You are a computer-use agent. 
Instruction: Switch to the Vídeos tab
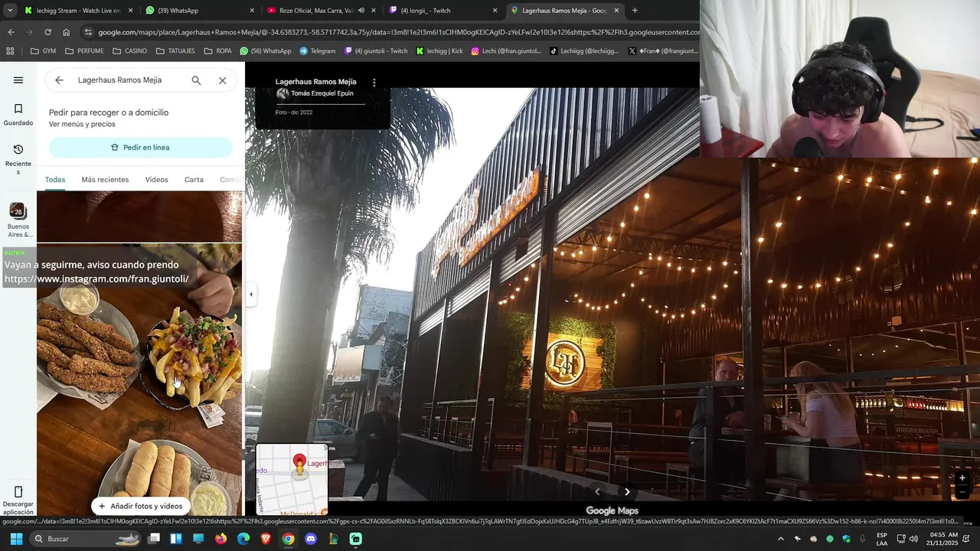[x=156, y=180]
